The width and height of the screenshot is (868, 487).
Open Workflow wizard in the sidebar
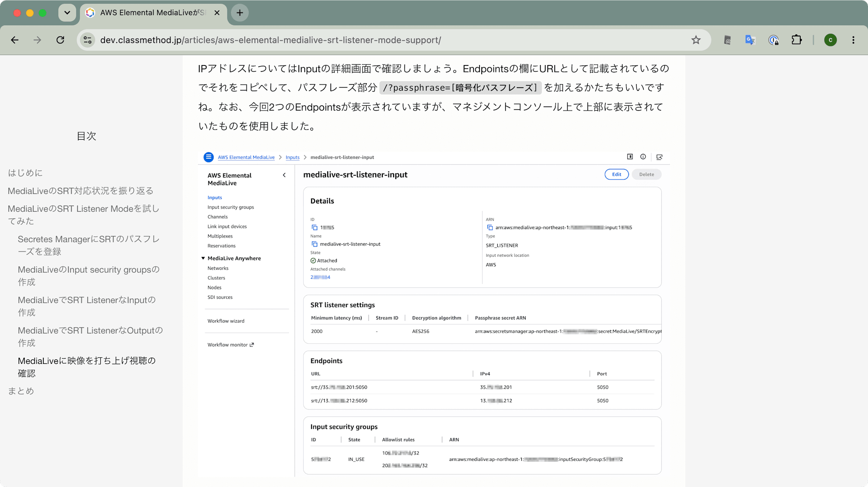[x=226, y=321]
